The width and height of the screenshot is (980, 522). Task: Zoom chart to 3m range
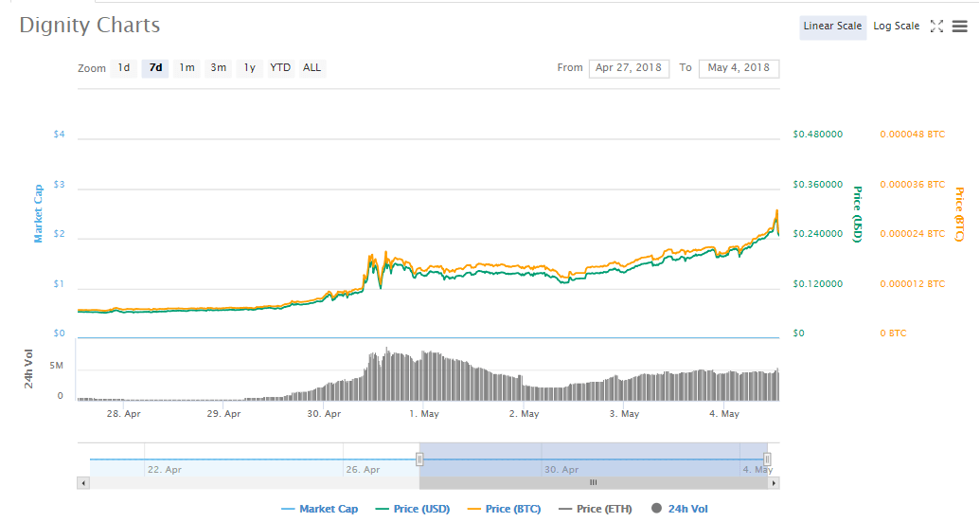tap(219, 68)
